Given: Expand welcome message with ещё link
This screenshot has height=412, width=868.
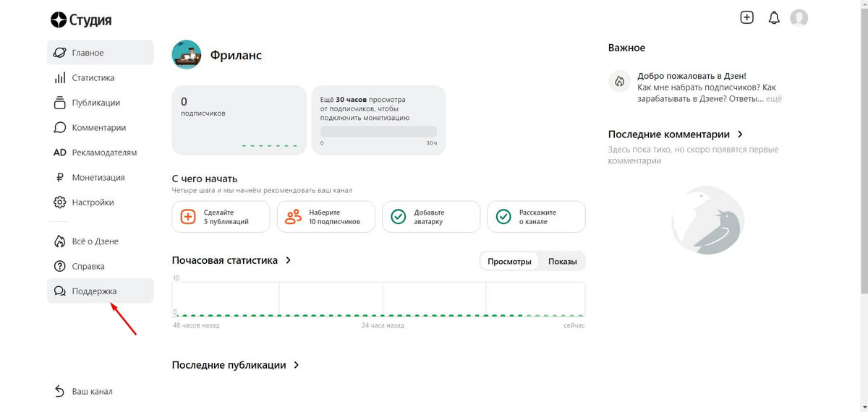Looking at the screenshot, I should point(774,99).
